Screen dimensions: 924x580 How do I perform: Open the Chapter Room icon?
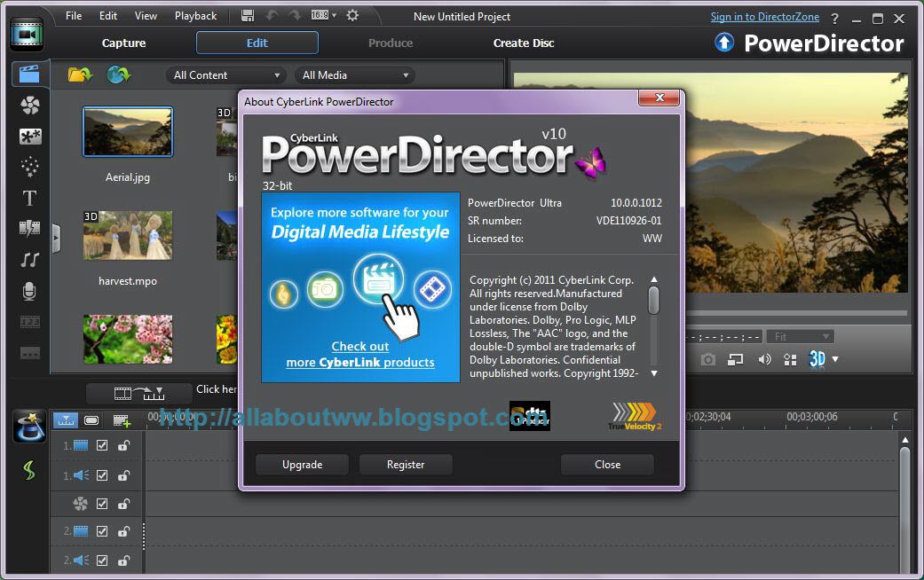[x=29, y=322]
